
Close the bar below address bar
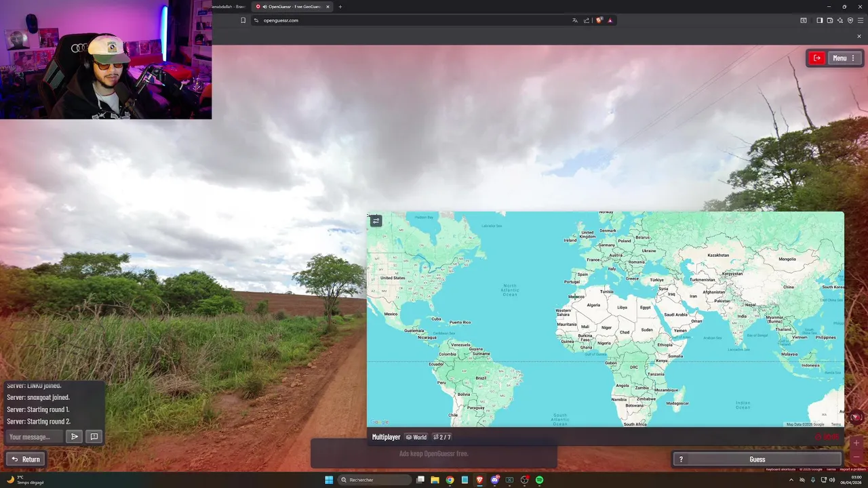[859, 37]
